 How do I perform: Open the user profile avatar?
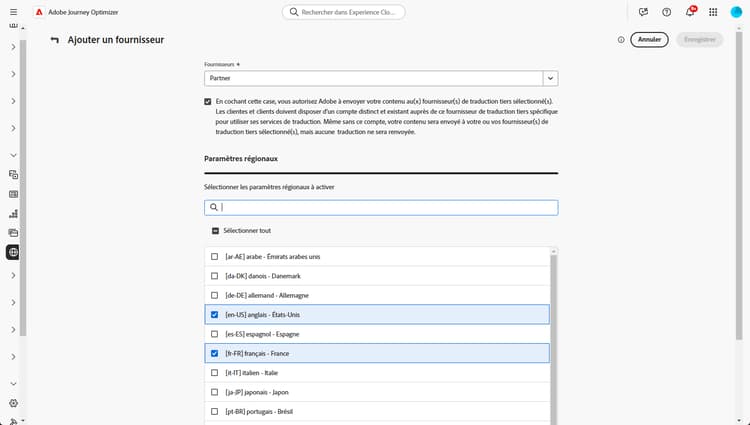click(x=737, y=12)
